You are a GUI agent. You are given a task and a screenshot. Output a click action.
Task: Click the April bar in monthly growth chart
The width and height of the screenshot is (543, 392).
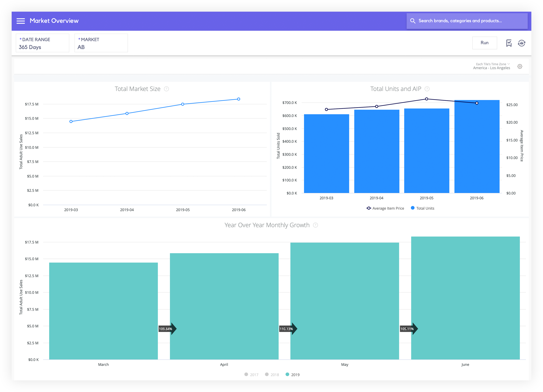[224, 306]
